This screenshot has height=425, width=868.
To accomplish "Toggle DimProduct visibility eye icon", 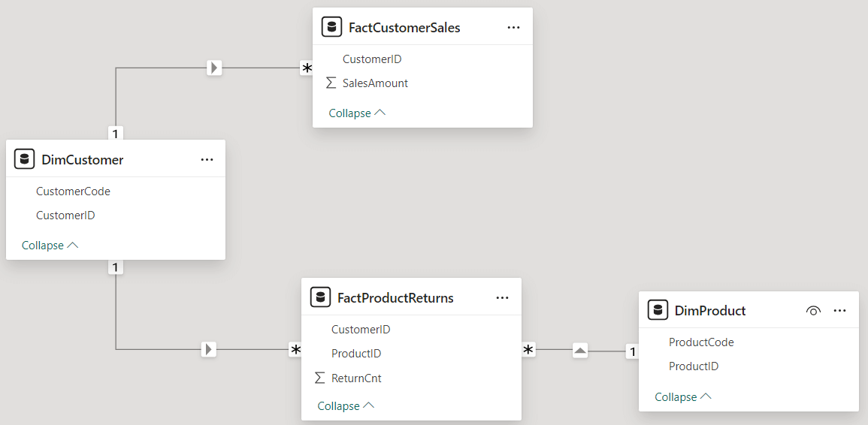I will (x=812, y=311).
